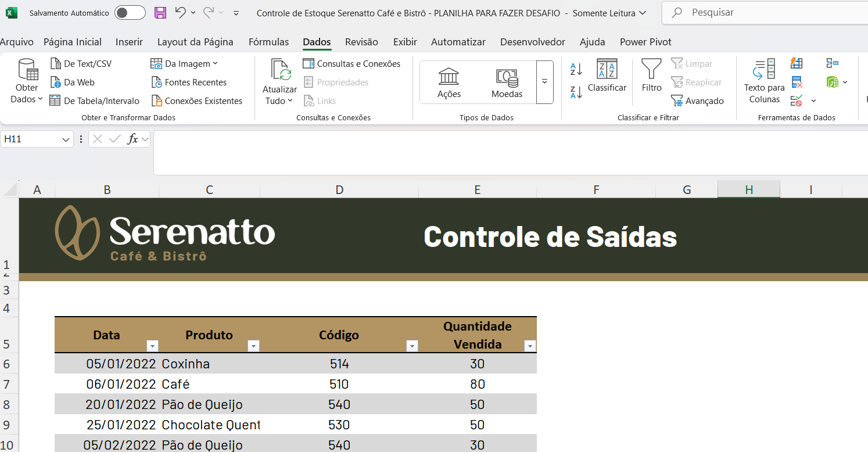Click the Excel app icon in title bar

pos(12,12)
